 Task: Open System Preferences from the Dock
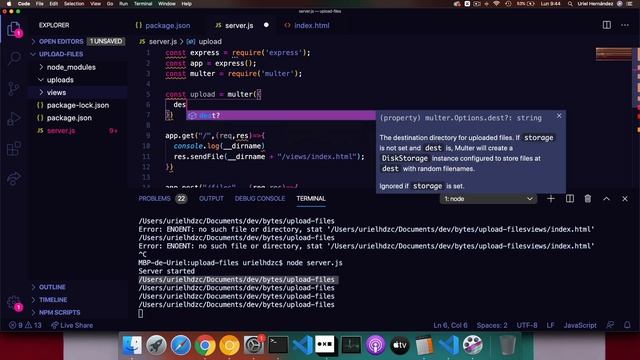click(253, 345)
